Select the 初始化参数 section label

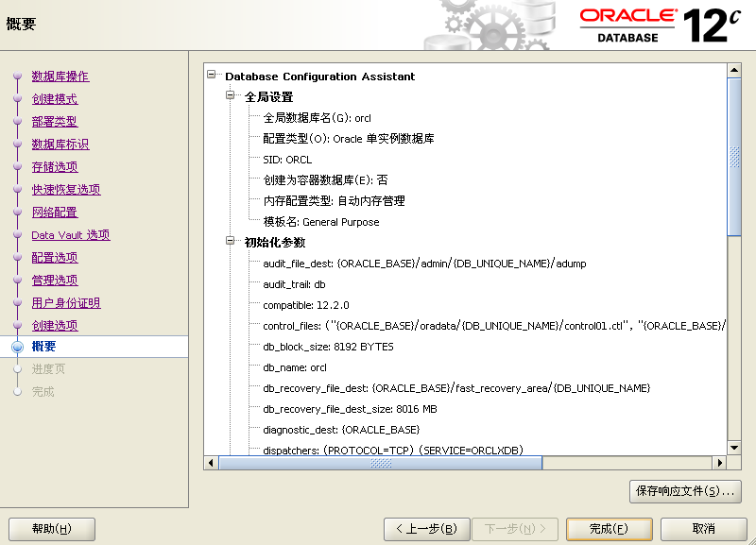pos(275,243)
